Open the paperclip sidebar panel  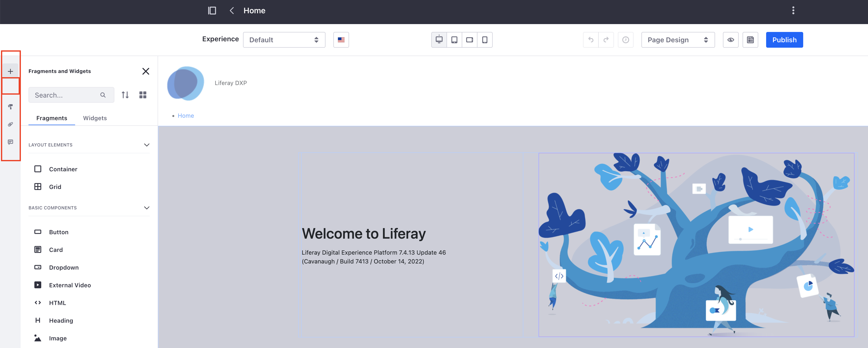[x=11, y=124]
